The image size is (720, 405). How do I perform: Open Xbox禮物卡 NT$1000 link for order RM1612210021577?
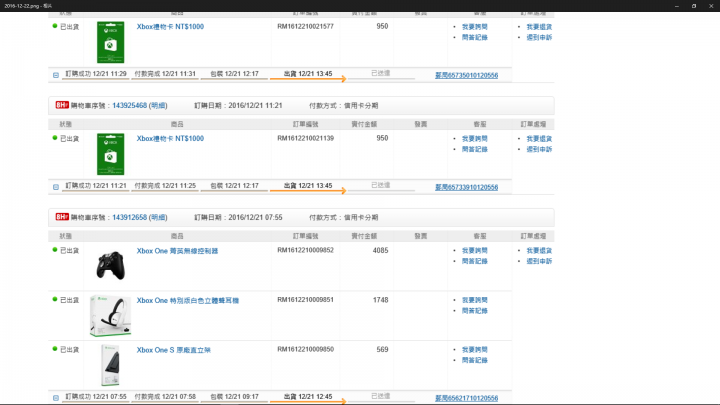click(x=170, y=27)
